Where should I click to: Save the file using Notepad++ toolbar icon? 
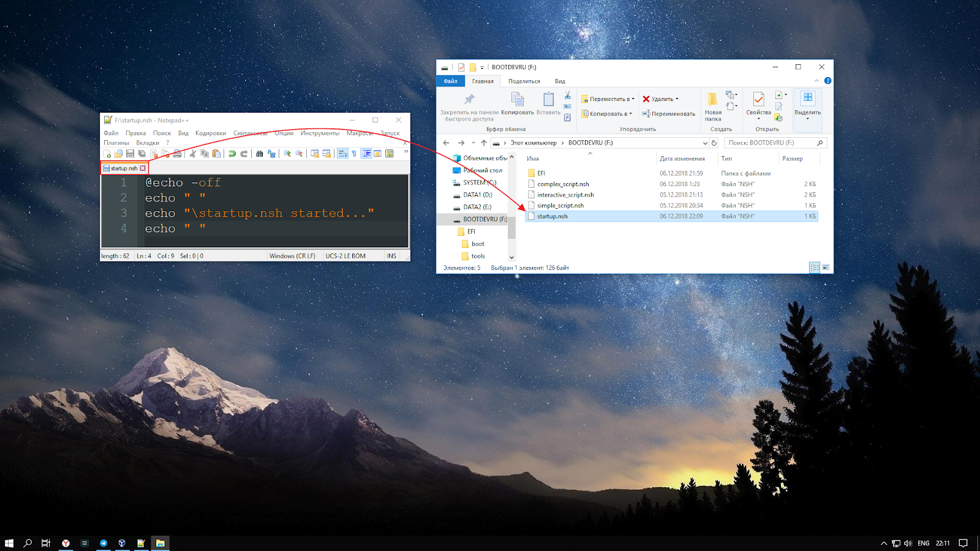[x=130, y=154]
